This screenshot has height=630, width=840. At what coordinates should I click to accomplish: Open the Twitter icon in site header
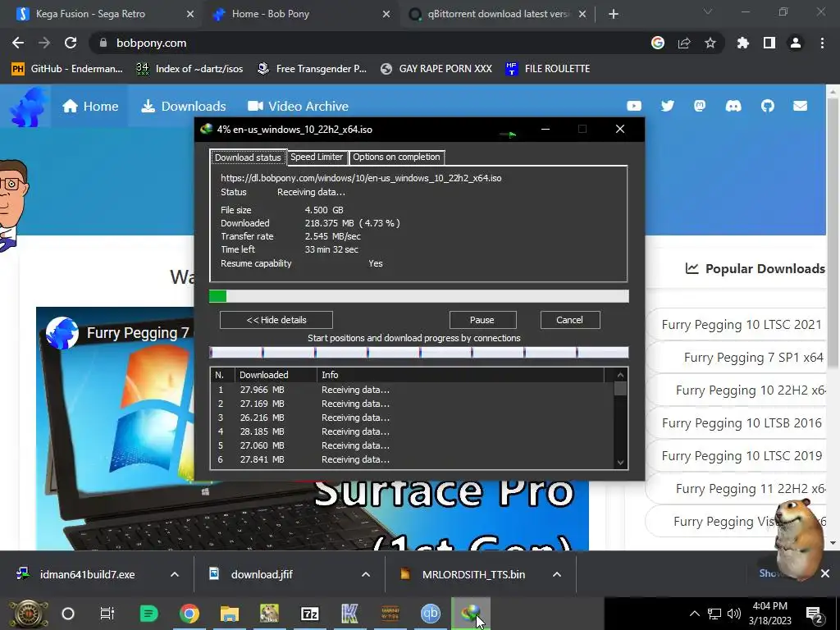click(x=667, y=106)
